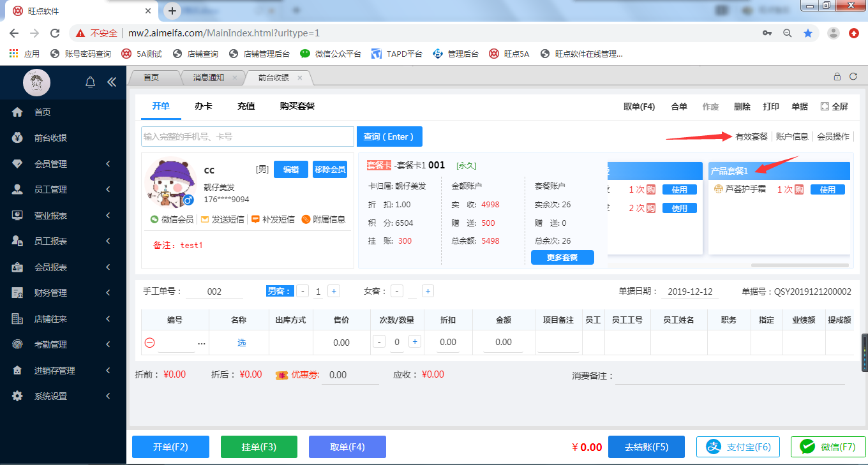The image size is (868, 465).
Task: Open 账户信息 link
Action: tap(792, 137)
